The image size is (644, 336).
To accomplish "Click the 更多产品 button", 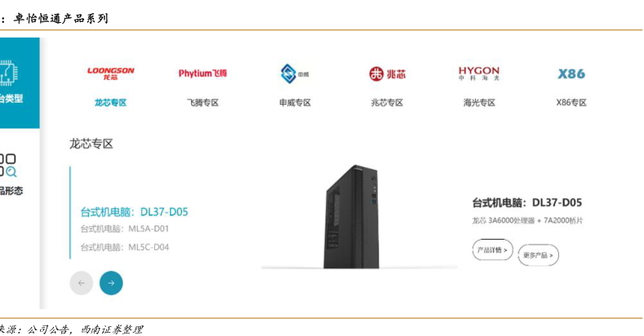I will [538, 255].
